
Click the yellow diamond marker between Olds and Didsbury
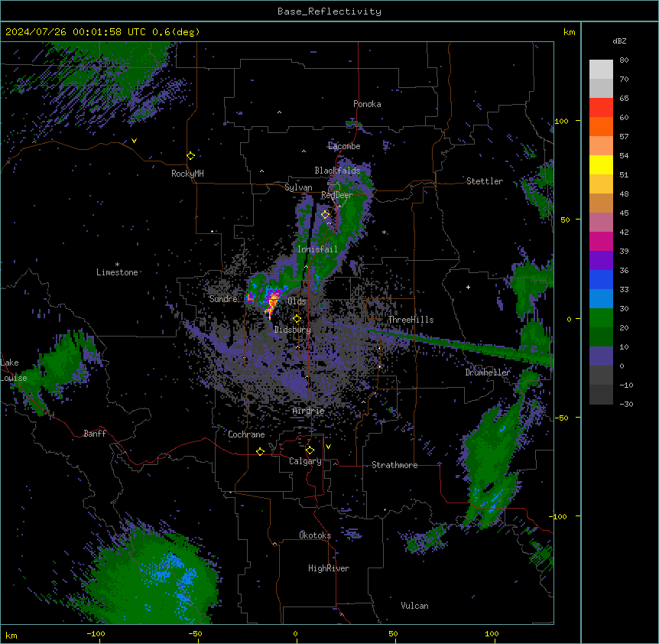pyautogui.click(x=297, y=319)
